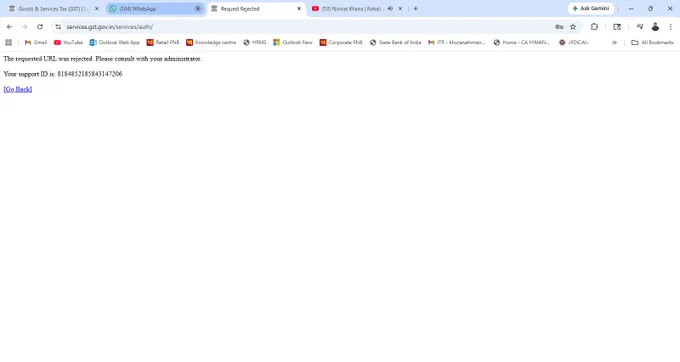This screenshot has width=680, height=362.
Task: Open the Home - CA HIMAN bookmark
Action: (x=522, y=42)
